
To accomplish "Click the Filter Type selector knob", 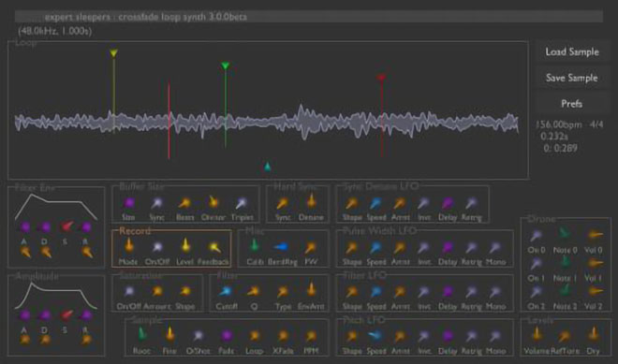I will tap(283, 292).
